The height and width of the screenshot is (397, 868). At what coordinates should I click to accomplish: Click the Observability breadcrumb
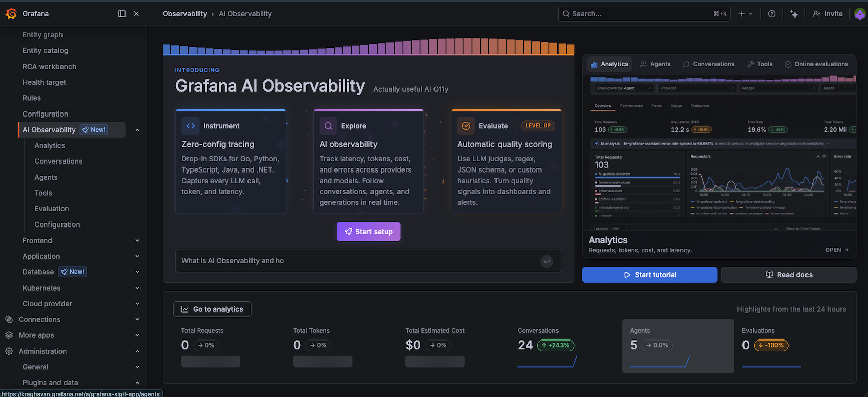(184, 14)
